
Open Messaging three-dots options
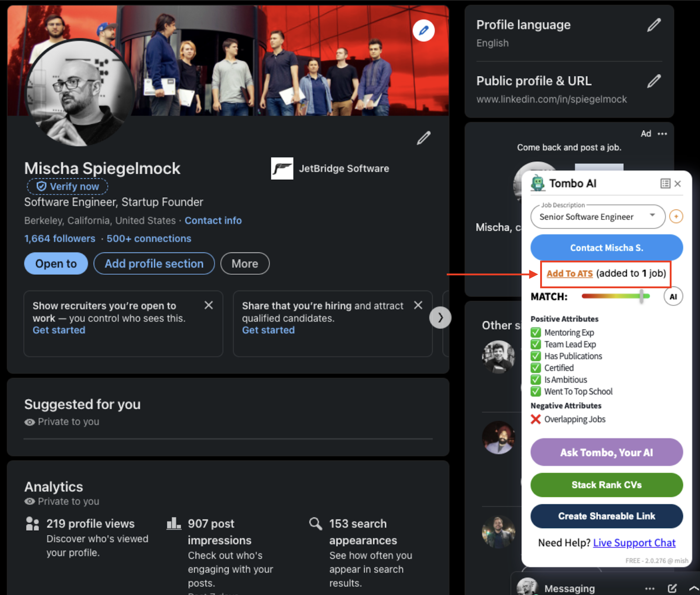click(650, 588)
